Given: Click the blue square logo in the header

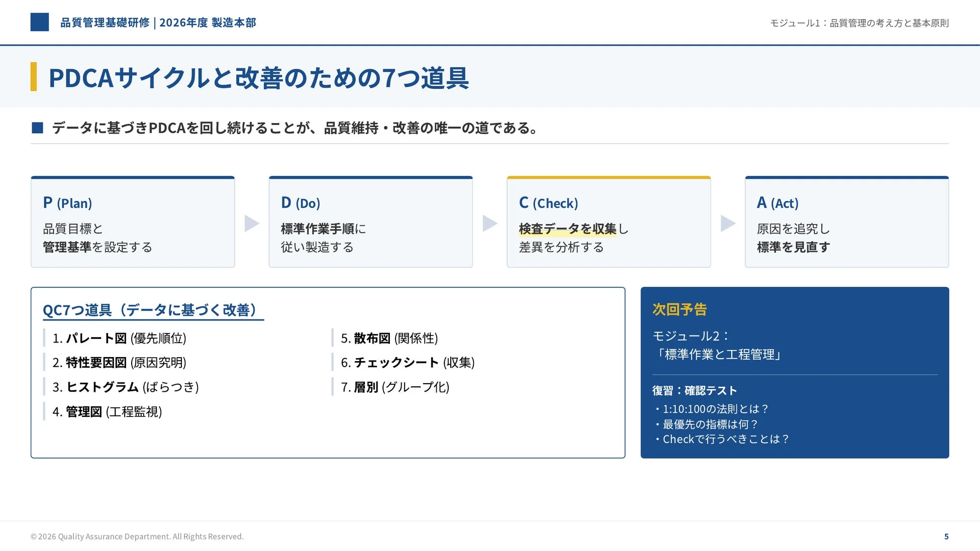Looking at the screenshot, I should (x=40, y=23).
